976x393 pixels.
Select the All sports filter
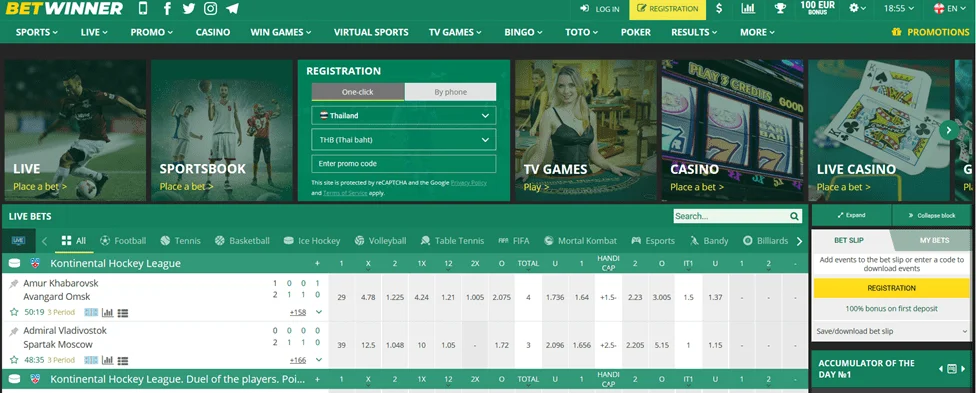point(74,240)
